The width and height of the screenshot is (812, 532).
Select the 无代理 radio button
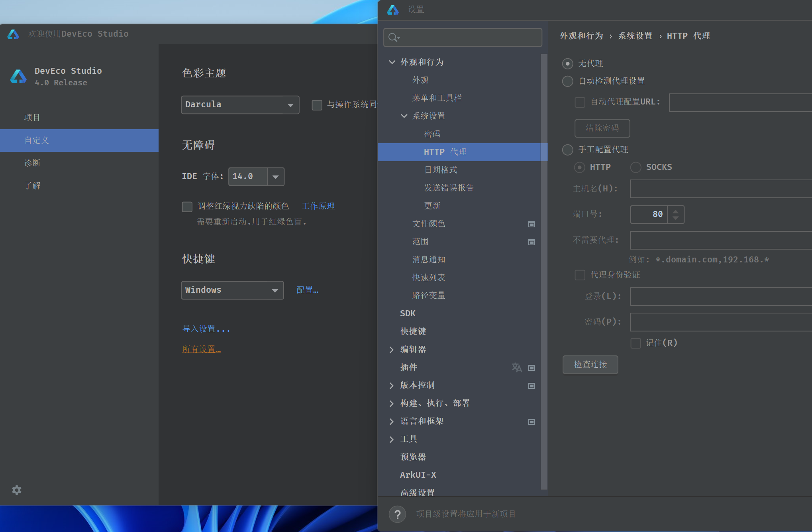click(x=568, y=63)
